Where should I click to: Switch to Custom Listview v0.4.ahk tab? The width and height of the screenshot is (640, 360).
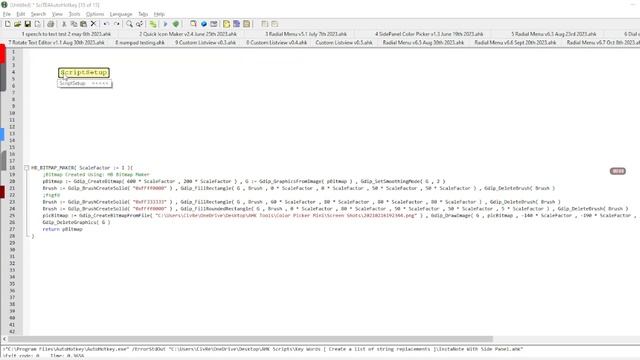(276, 42)
